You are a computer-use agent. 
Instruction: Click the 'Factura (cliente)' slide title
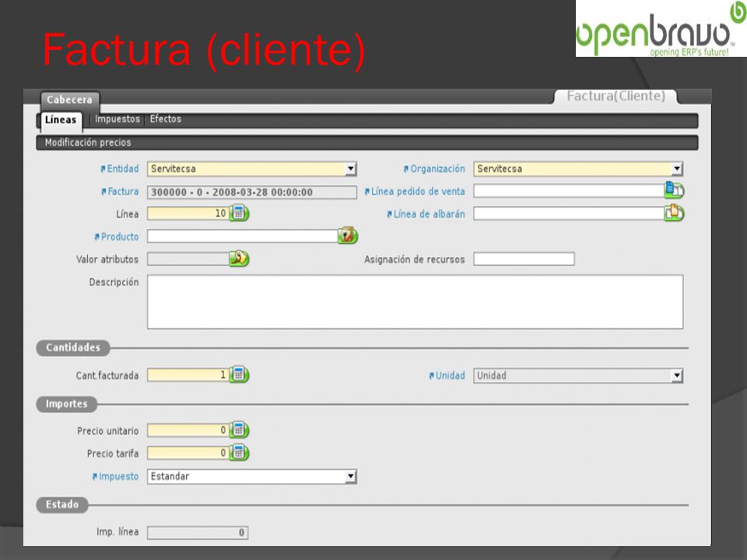tap(204, 51)
